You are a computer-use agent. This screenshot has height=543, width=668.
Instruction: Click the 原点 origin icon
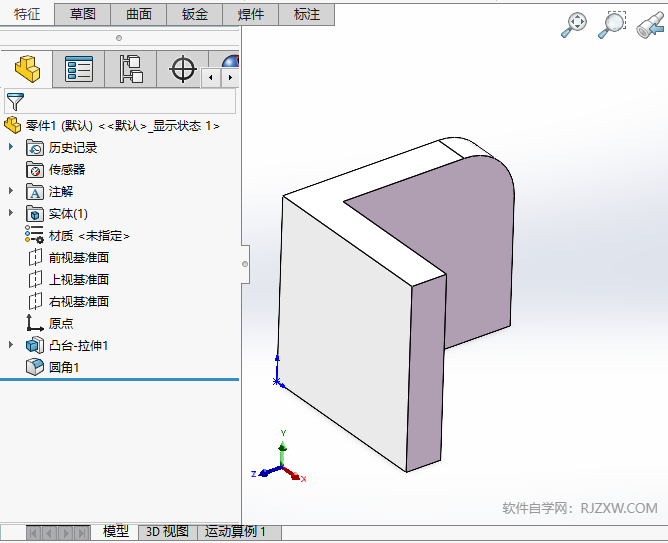coord(35,323)
